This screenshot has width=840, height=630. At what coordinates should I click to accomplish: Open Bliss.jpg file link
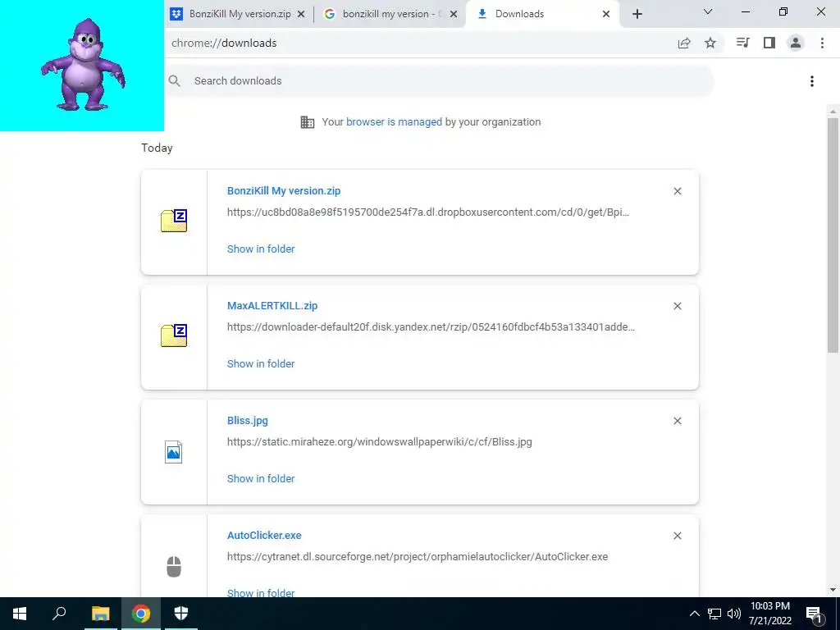click(248, 421)
